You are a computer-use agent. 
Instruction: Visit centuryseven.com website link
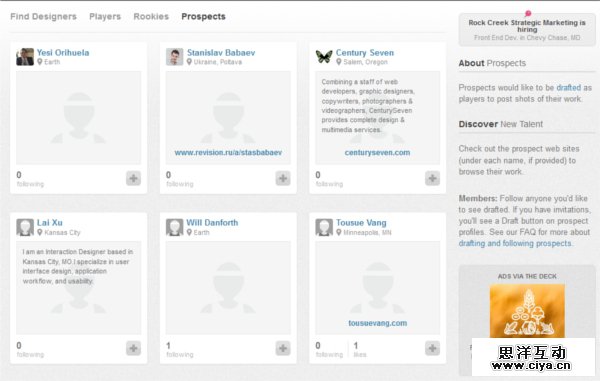377,152
